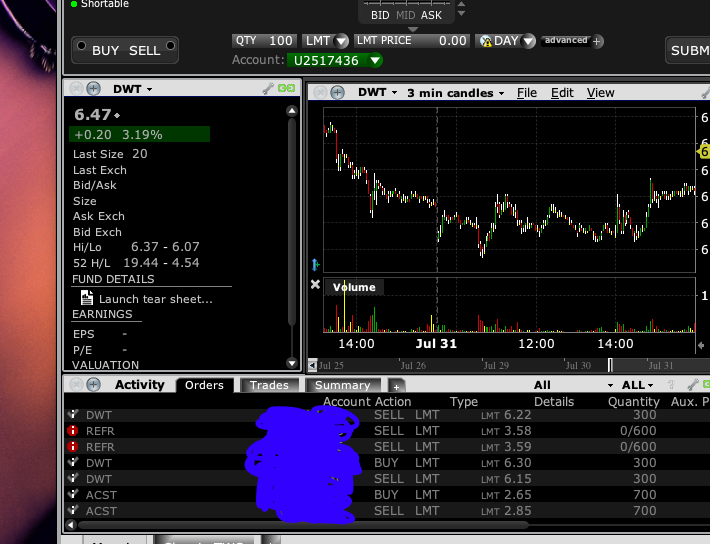Click the Quantity column header
The image size is (710, 544).
633,402
